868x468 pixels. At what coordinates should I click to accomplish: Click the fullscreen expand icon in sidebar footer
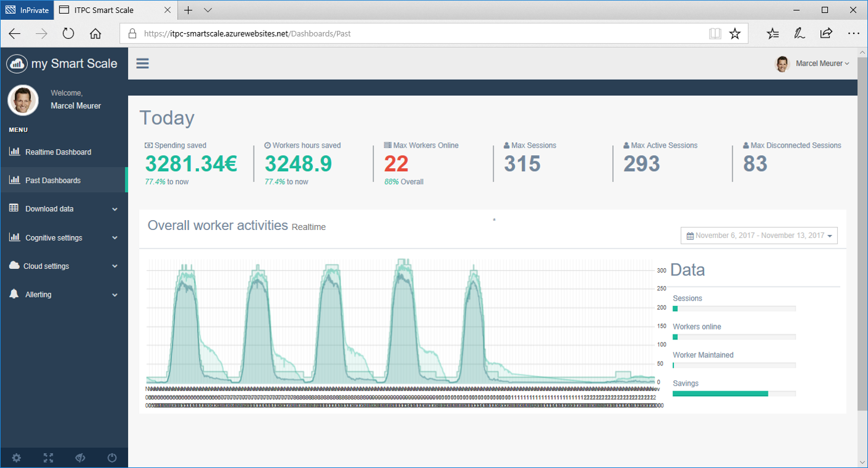[x=48, y=458]
